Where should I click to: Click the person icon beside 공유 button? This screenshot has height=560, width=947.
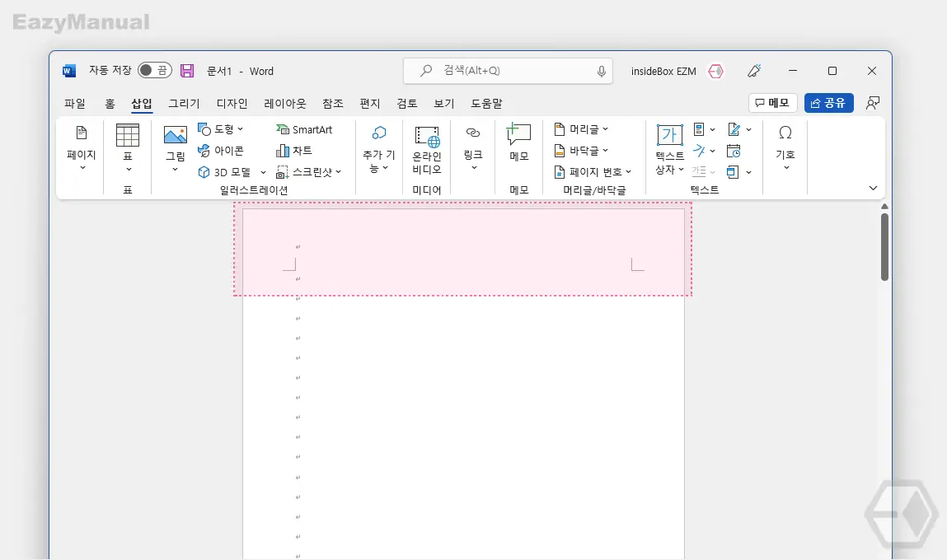pyautogui.click(x=872, y=103)
